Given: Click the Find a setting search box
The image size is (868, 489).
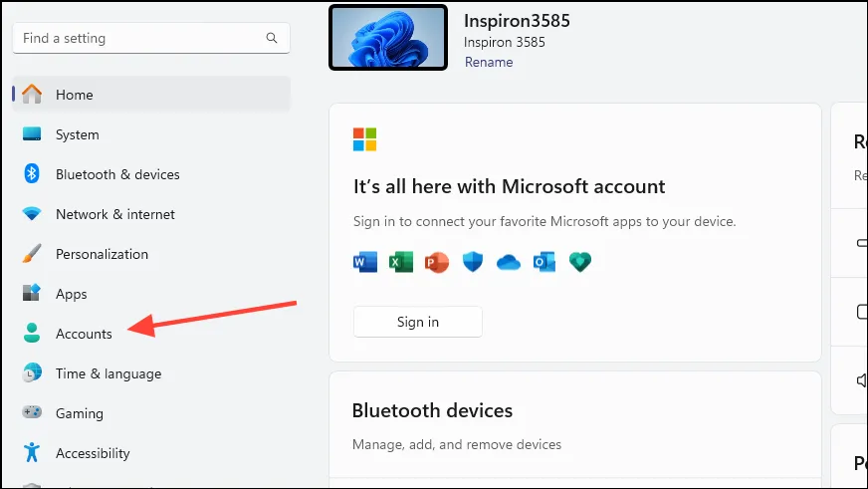Looking at the screenshot, I should pos(139,39).
